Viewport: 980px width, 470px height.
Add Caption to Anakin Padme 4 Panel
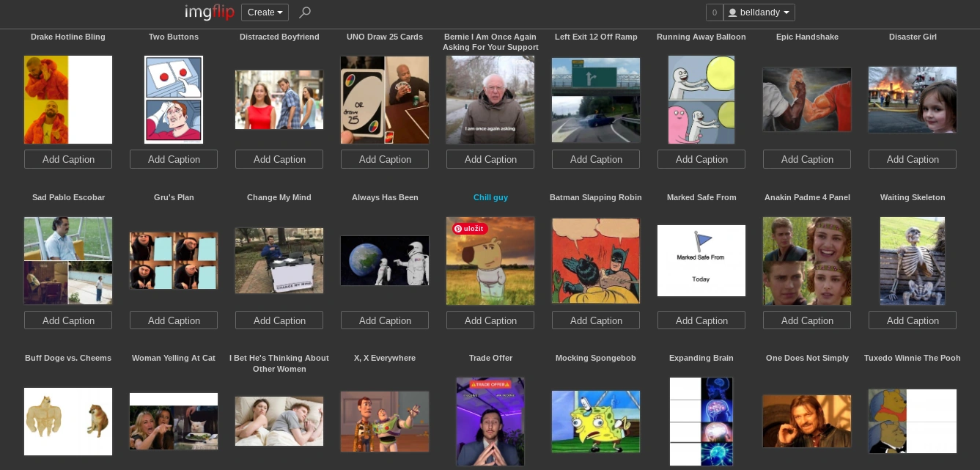(807, 320)
